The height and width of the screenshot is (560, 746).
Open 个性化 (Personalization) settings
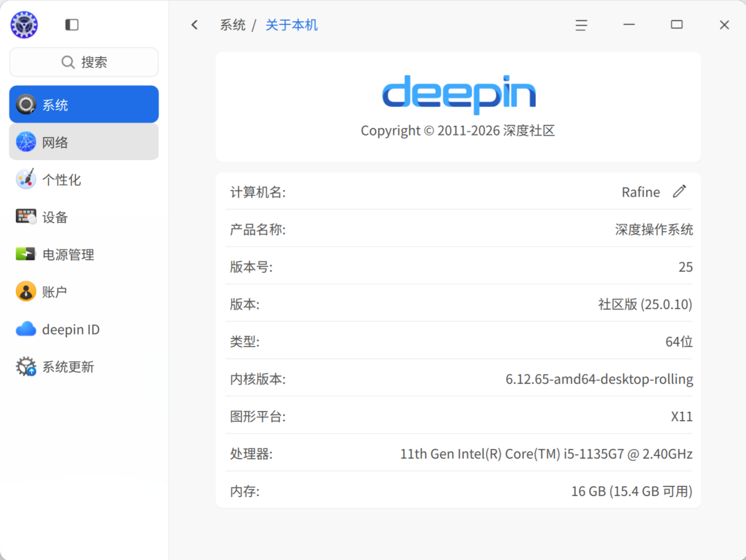pyautogui.click(x=26, y=180)
